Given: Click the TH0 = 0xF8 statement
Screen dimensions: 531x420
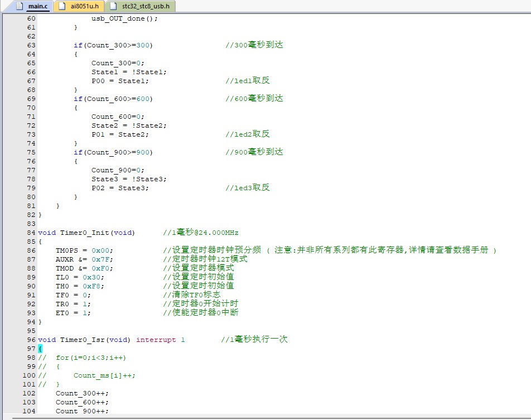Looking at the screenshot, I should (79, 286).
